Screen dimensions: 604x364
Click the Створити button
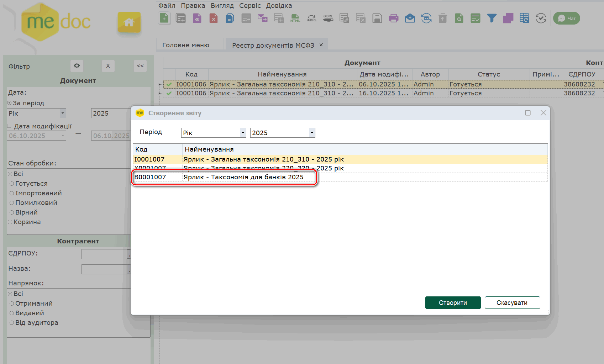click(x=453, y=303)
